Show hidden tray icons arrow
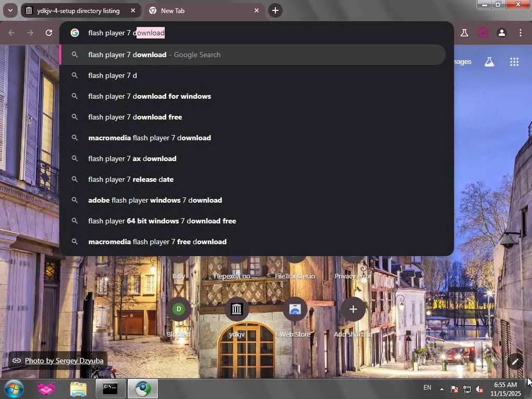This screenshot has height=399, width=532. tap(442, 389)
